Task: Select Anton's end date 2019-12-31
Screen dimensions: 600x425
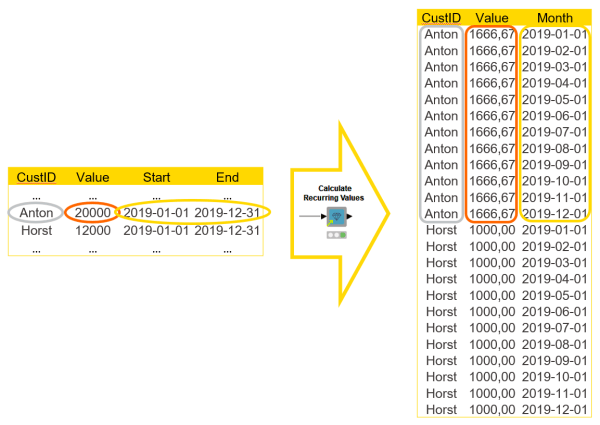Action: (x=227, y=213)
